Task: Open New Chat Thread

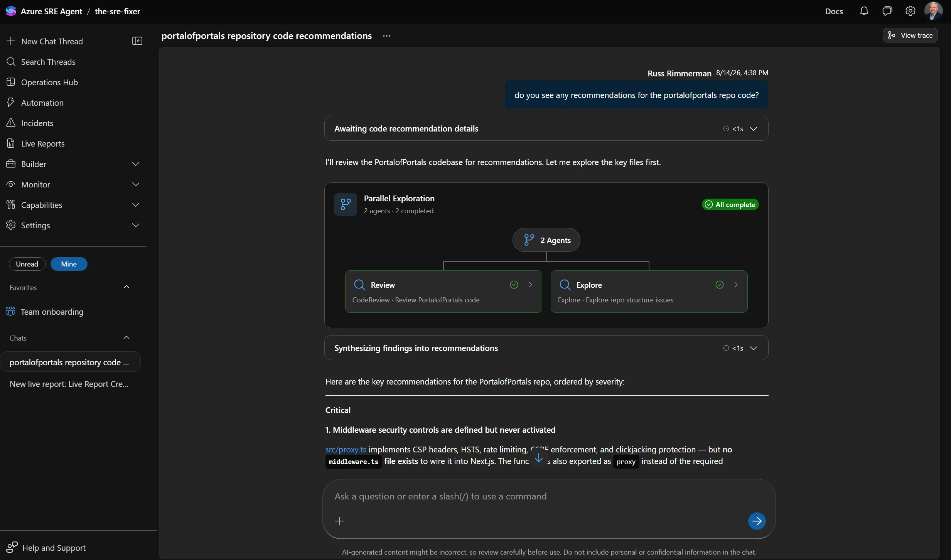Action: (x=52, y=41)
